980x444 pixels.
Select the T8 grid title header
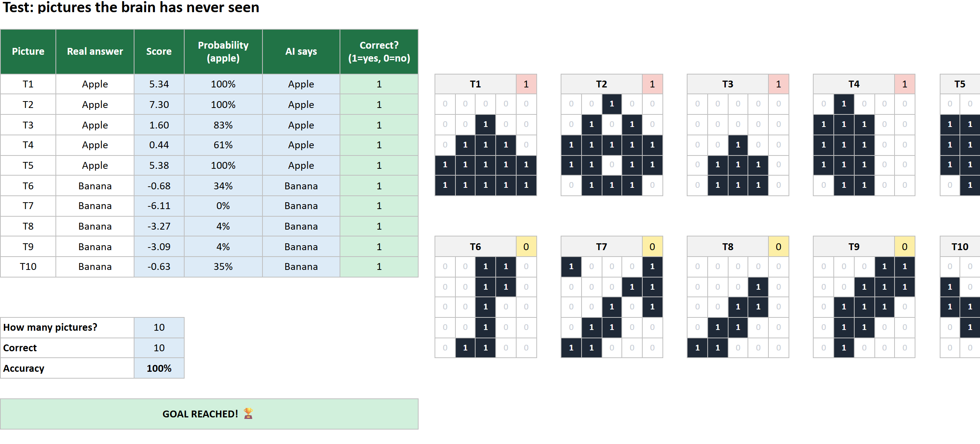(728, 247)
